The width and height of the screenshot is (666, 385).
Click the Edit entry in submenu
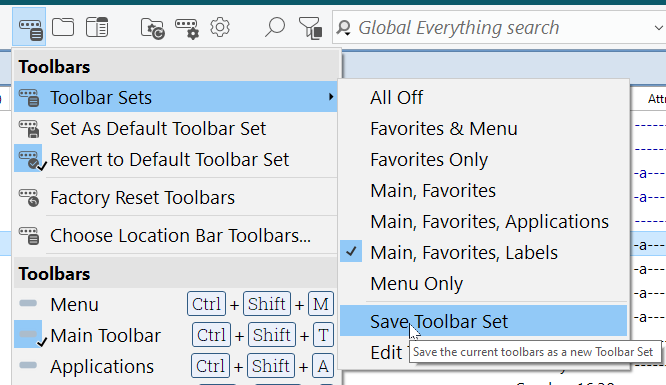(386, 352)
